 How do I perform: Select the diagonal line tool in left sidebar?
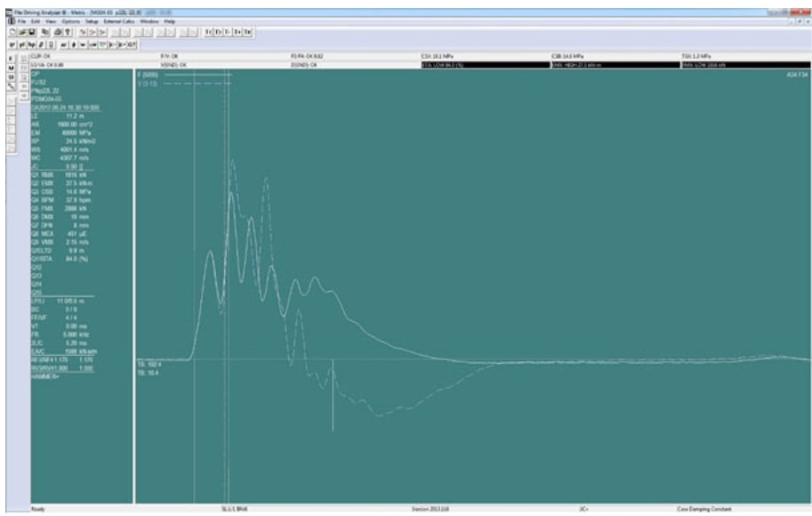pos(11,85)
